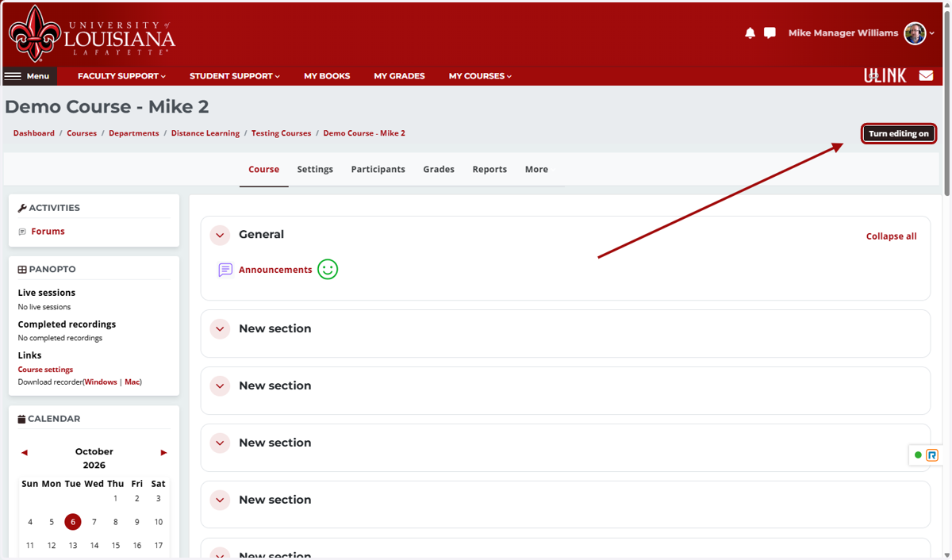Go to Departments in the breadcrumb
This screenshot has height=560, width=952.
pyautogui.click(x=134, y=133)
